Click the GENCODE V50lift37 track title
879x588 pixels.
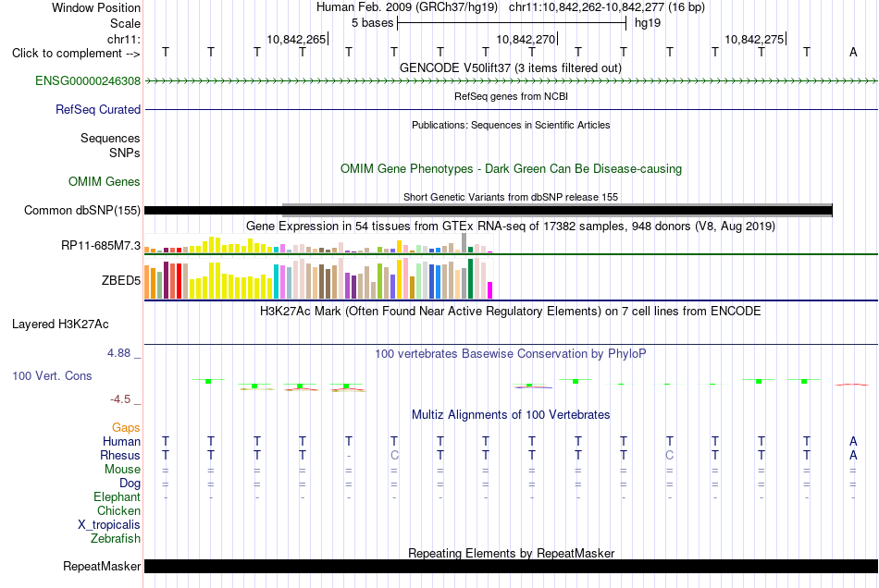tap(511, 68)
